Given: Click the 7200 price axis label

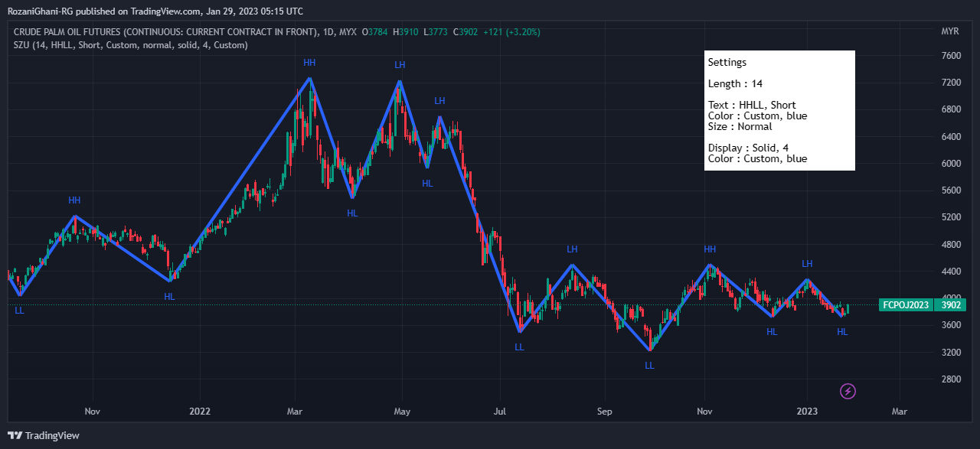Looking at the screenshot, I should click(x=951, y=83).
